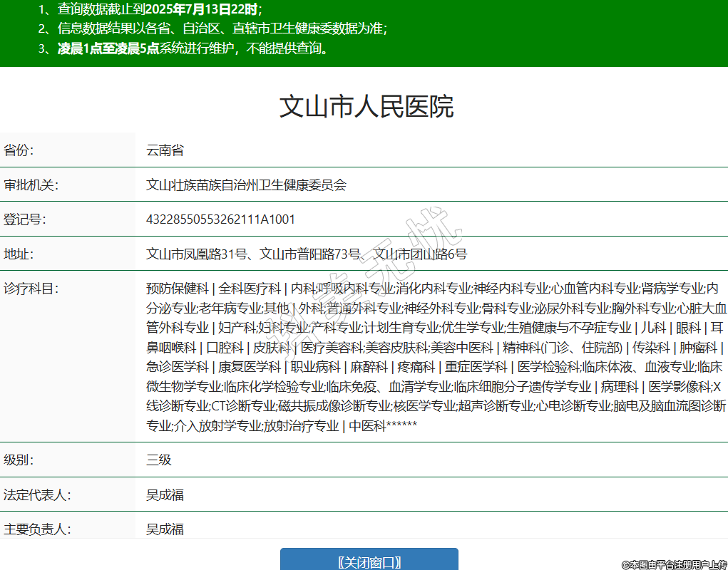The height and width of the screenshot is (570, 728).
Task: Click the notice about 查询数据截止 date
Action: click(160, 9)
